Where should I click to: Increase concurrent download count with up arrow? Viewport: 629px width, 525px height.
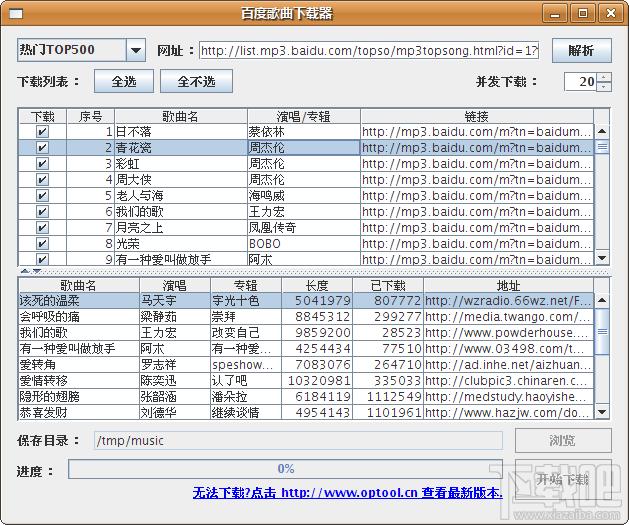click(604, 77)
